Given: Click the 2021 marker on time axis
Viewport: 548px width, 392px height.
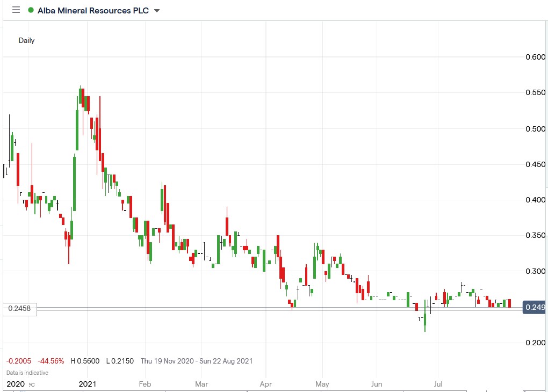Looking at the screenshot, I should (88, 384).
